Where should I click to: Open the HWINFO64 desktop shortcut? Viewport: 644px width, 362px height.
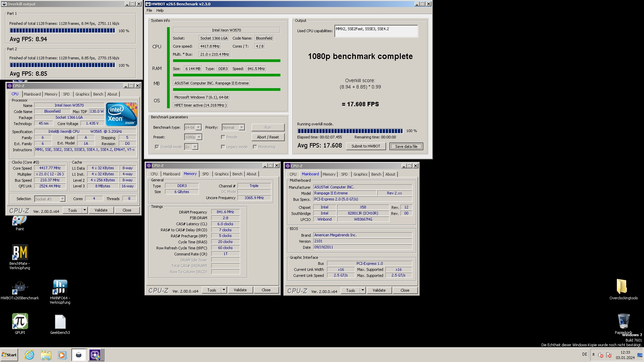tap(60, 292)
